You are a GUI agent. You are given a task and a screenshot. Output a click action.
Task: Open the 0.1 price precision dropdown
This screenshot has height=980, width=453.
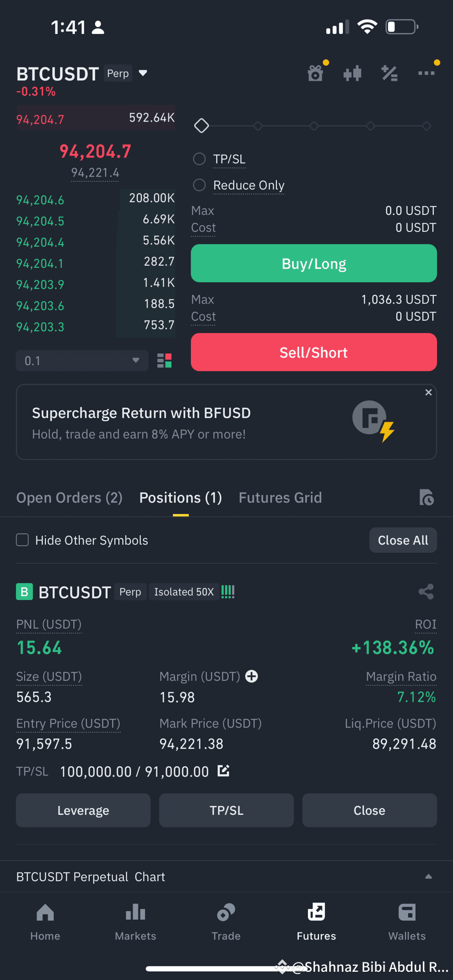pos(82,360)
